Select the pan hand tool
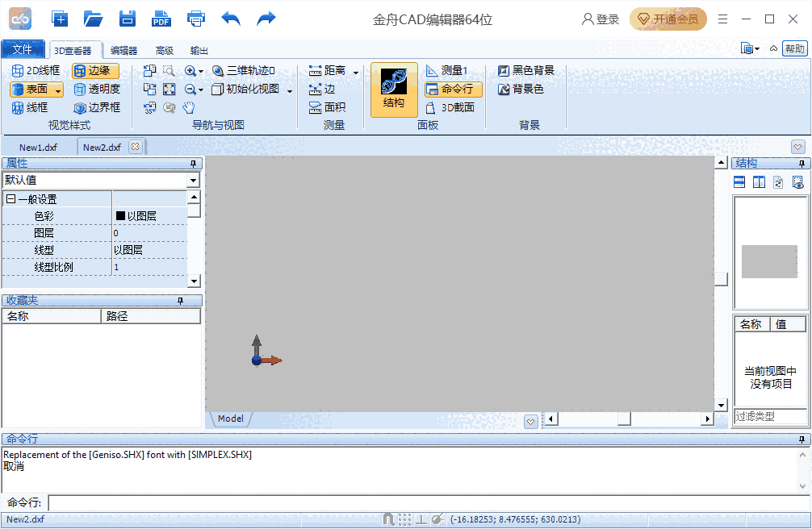Viewport: 812px width, 529px height. click(x=189, y=108)
